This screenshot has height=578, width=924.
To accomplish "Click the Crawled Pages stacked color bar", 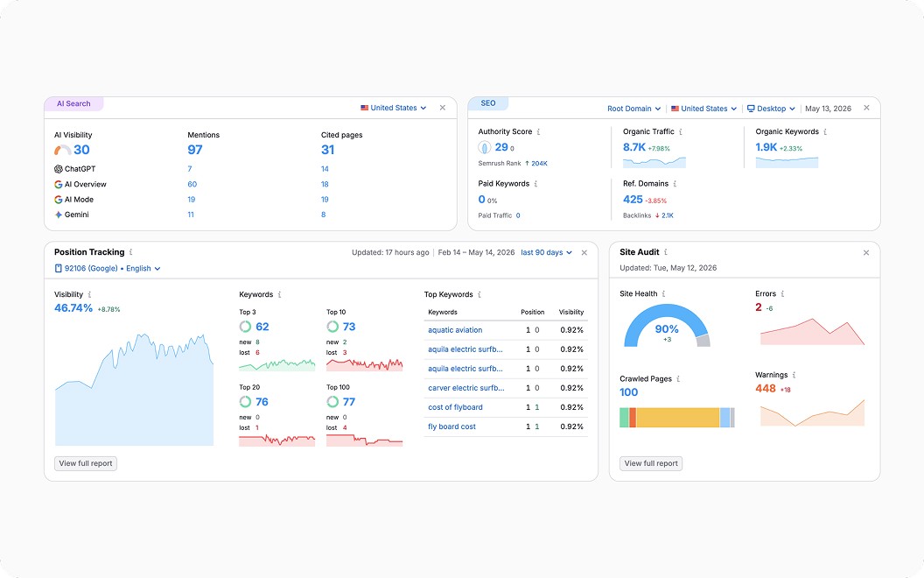I will (x=677, y=418).
